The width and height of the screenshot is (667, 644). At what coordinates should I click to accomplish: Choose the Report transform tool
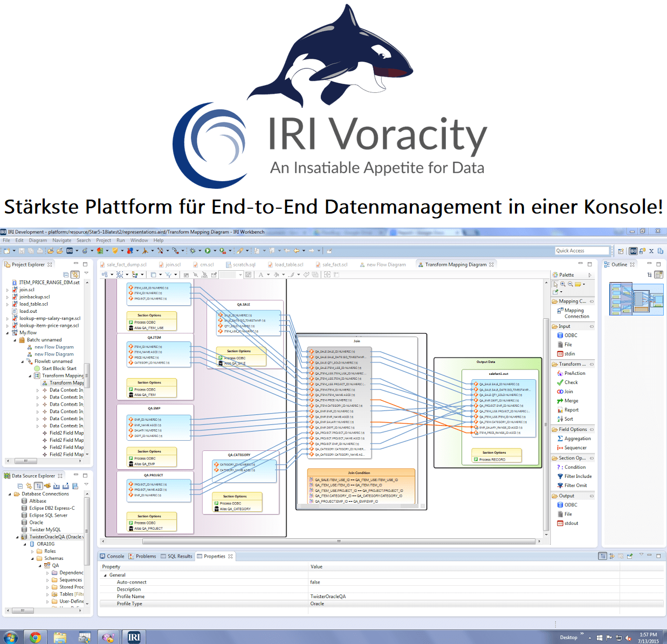568,410
